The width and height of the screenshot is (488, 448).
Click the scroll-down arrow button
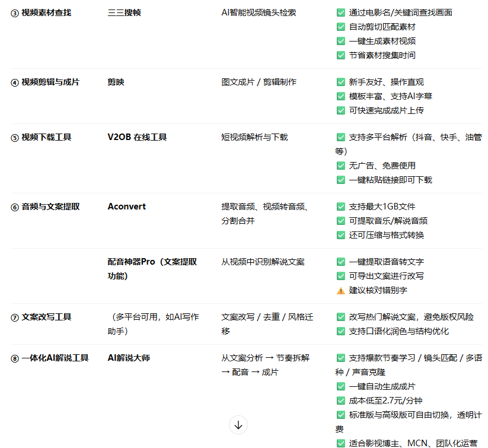point(238,425)
